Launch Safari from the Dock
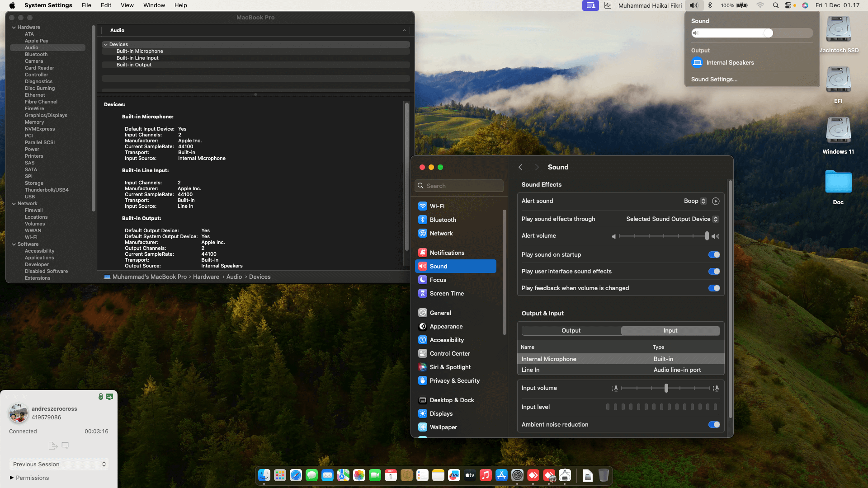This screenshot has height=488, width=868. click(296, 475)
